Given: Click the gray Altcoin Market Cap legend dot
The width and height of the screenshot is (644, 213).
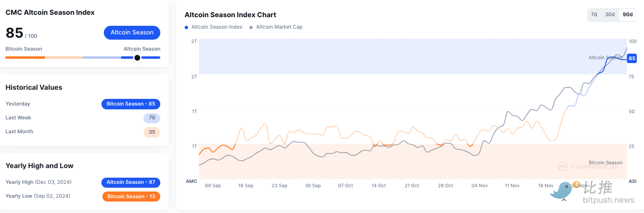Looking at the screenshot, I should 251,27.
